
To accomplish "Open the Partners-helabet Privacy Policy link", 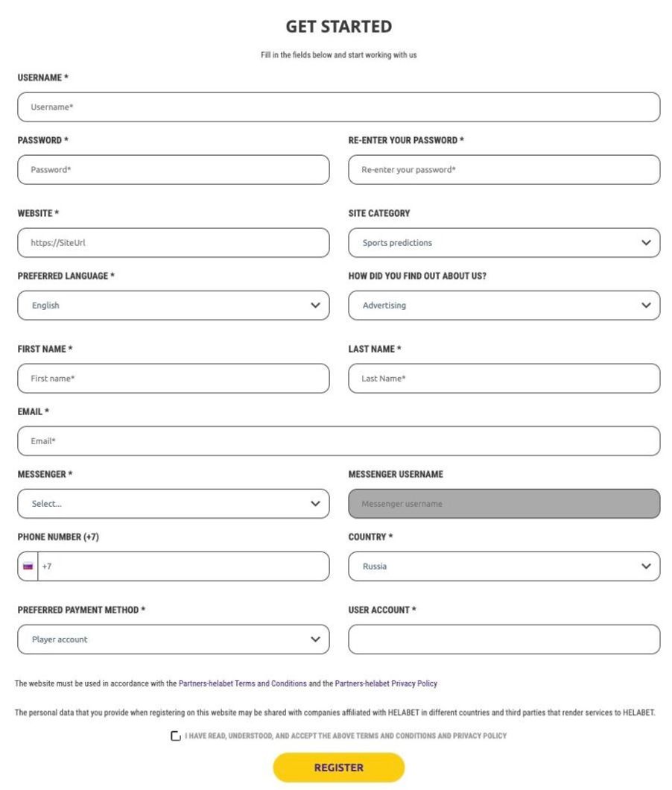I will (x=386, y=683).
